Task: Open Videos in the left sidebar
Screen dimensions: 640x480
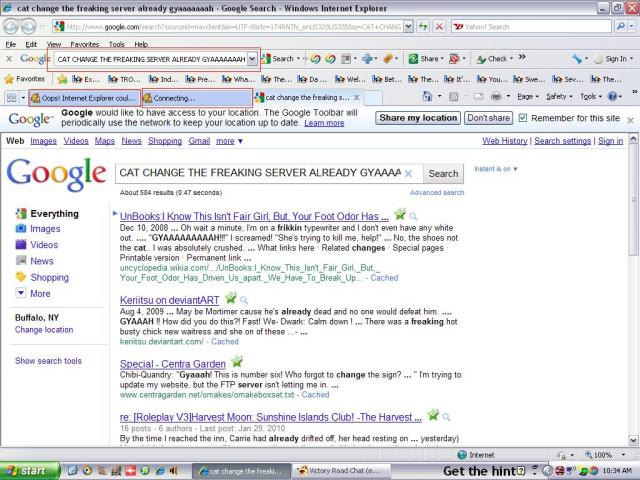Action: point(44,245)
